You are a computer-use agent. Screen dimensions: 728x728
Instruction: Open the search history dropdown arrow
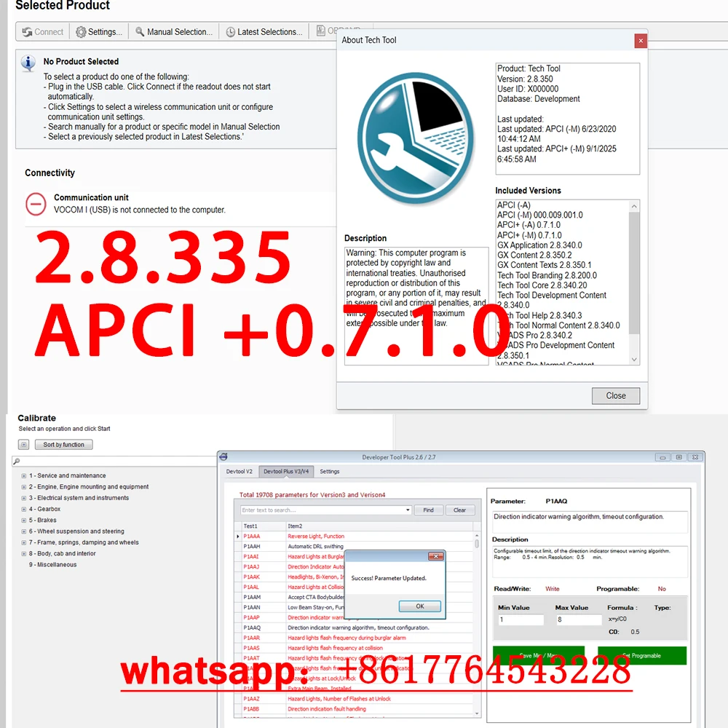(x=406, y=510)
